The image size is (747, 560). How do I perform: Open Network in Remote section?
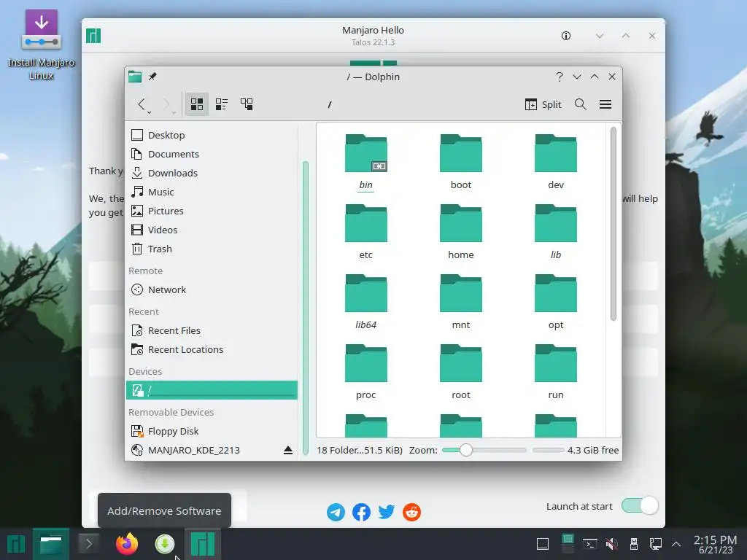212,289
